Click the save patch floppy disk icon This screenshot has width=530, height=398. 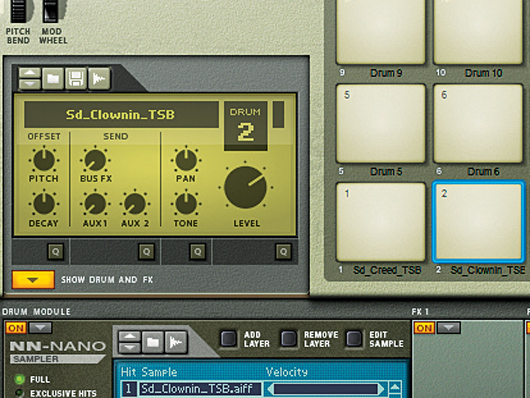pos(76,78)
